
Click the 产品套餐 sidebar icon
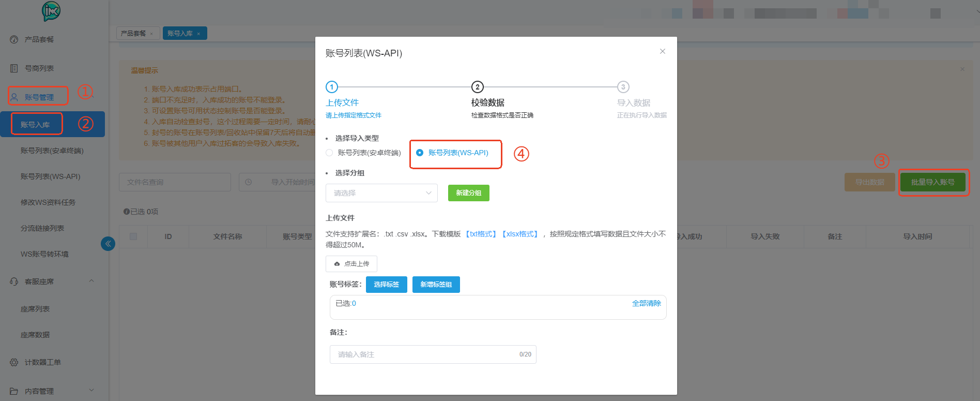(14, 39)
